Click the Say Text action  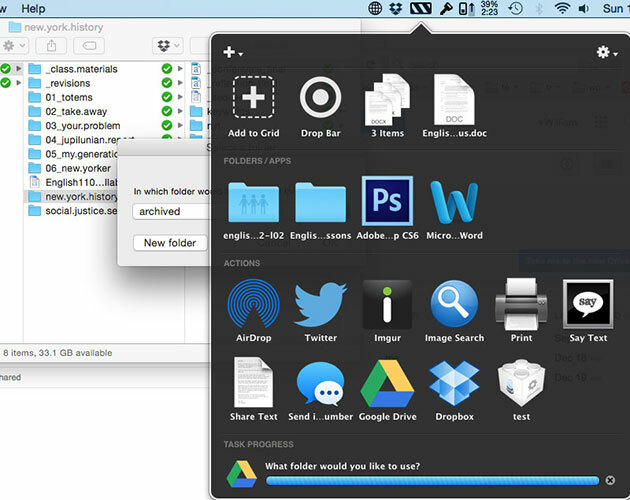click(587, 304)
